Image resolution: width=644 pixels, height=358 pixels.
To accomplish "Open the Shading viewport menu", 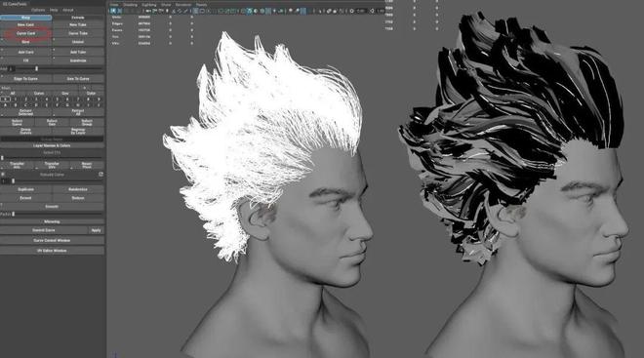I will [x=130, y=5].
